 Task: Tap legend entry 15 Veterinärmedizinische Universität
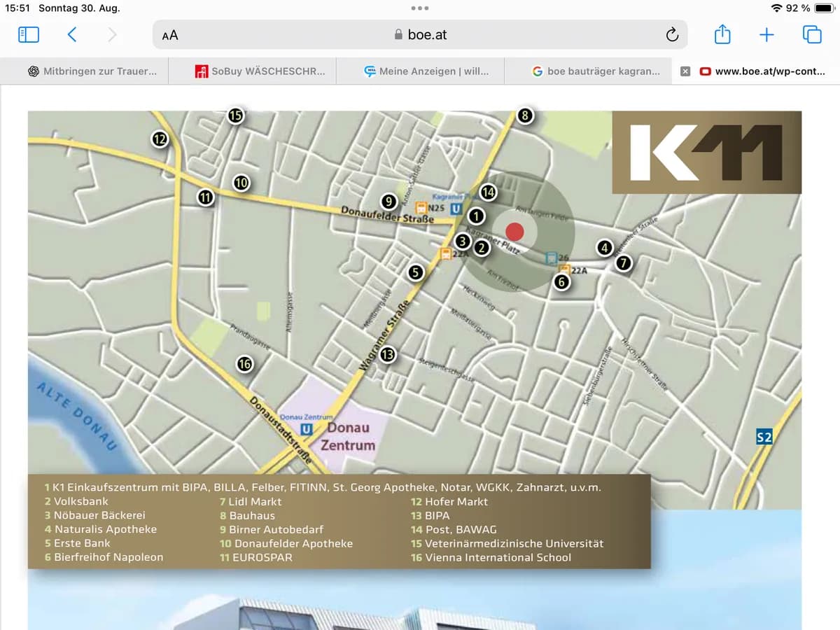pyautogui.click(x=507, y=543)
